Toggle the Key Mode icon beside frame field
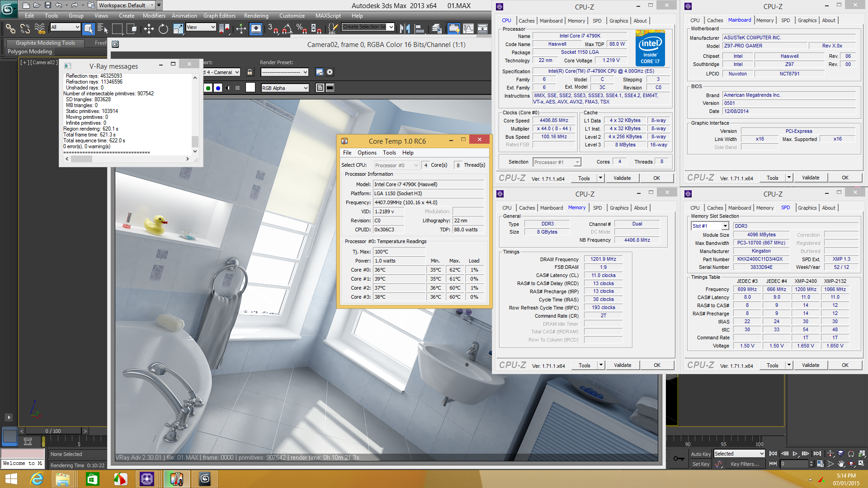868x488 pixels. pos(773,464)
